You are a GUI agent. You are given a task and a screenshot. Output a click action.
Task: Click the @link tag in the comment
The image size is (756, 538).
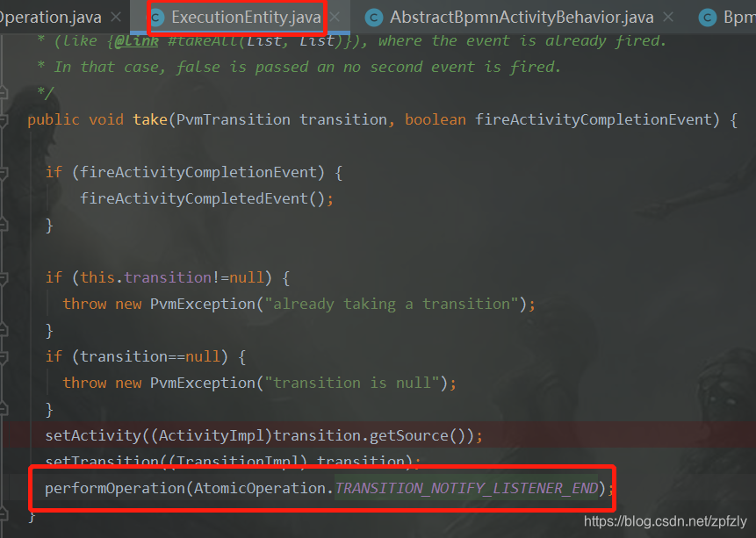[x=136, y=41]
